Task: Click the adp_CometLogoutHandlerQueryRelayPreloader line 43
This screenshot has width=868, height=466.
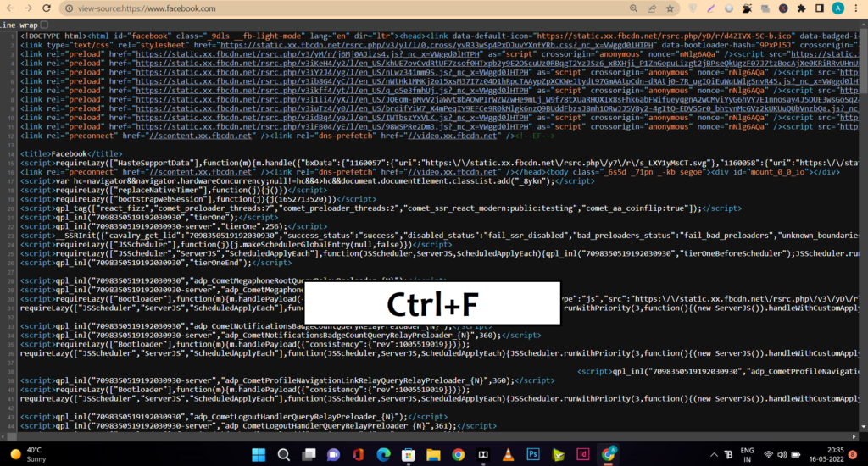Action: click(234, 417)
